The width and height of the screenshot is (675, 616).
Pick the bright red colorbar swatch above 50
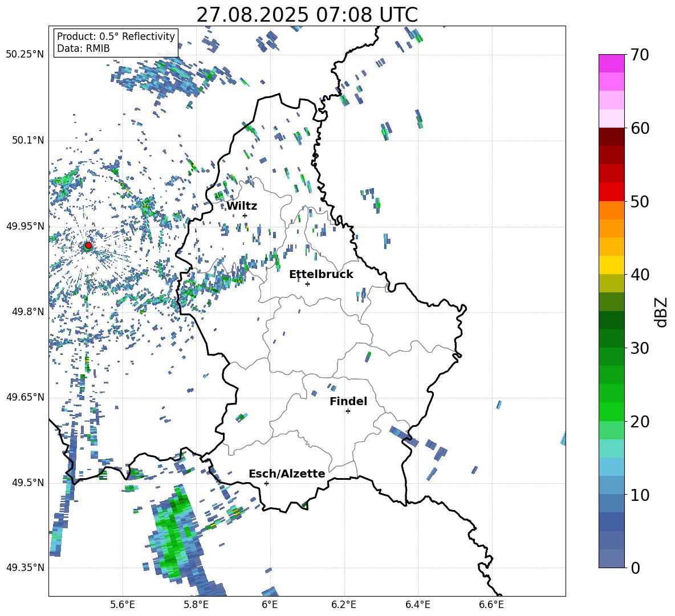[x=611, y=192]
